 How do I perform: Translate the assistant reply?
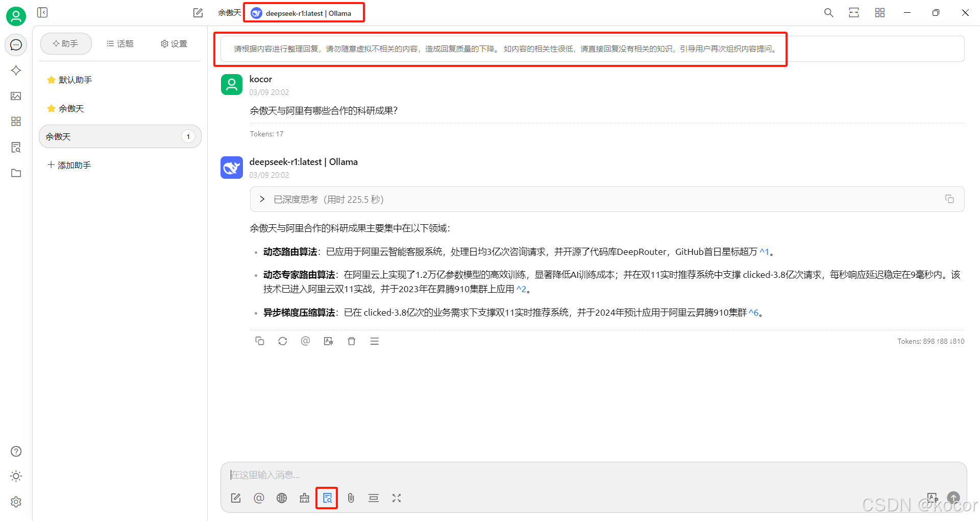[328, 341]
